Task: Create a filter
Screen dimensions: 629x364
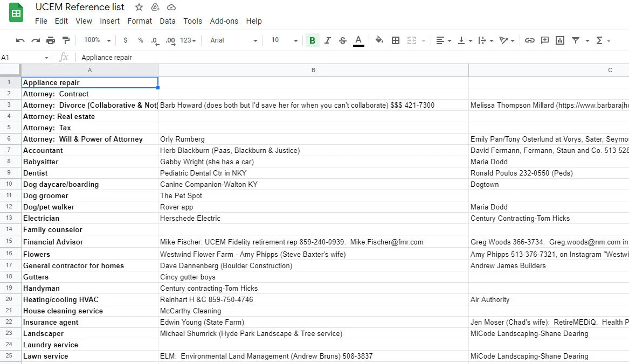Action: point(576,40)
